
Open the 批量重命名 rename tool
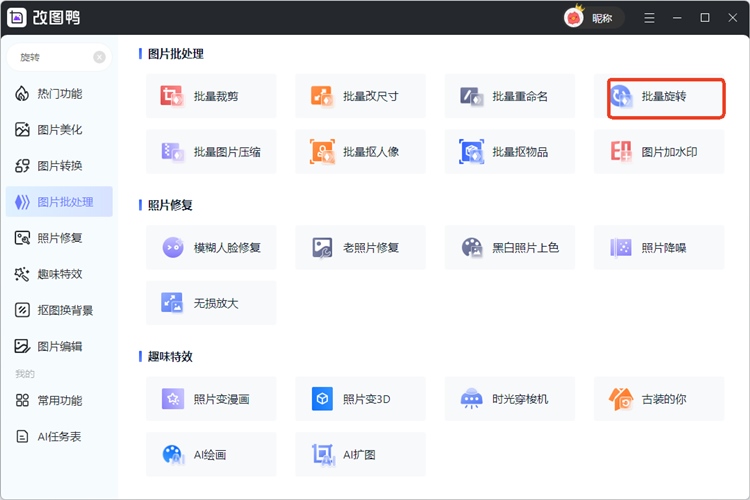pyautogui.click(x=509, y=97)
